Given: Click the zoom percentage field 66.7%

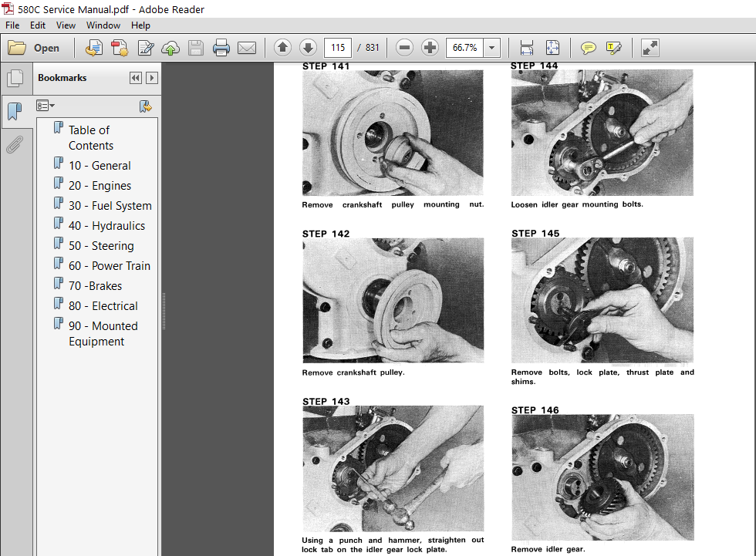Looking at the screenshot, I should pyautogui.click(x=464, y=48).
